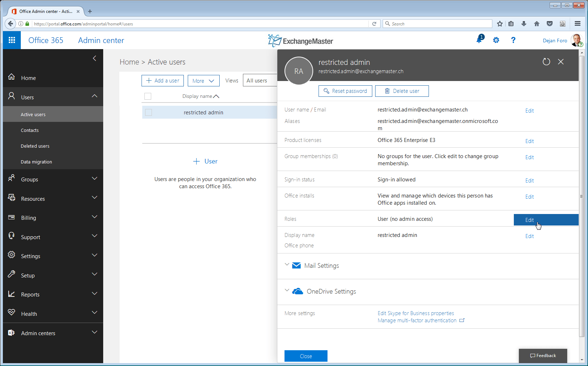
Task: Open the help question mark
Action: tap(513, 40)
